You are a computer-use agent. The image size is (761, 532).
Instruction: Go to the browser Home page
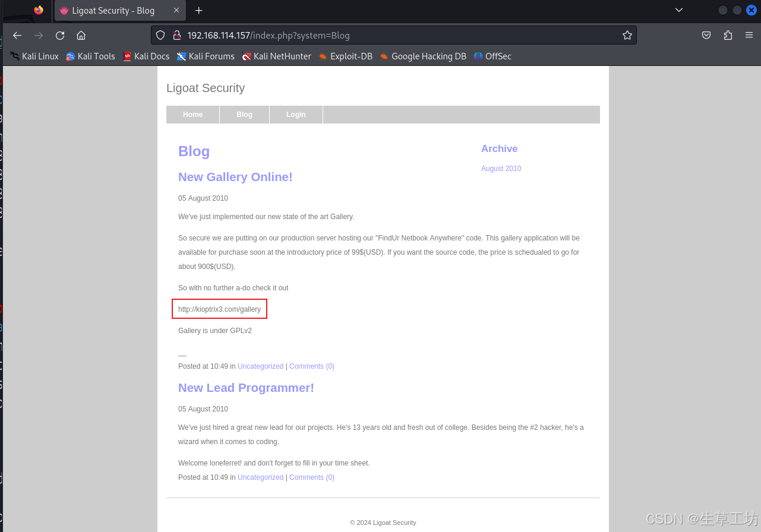[81, 36]
